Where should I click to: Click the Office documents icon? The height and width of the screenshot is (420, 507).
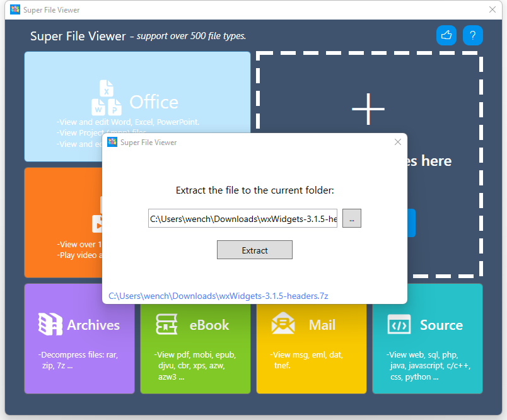107,98
